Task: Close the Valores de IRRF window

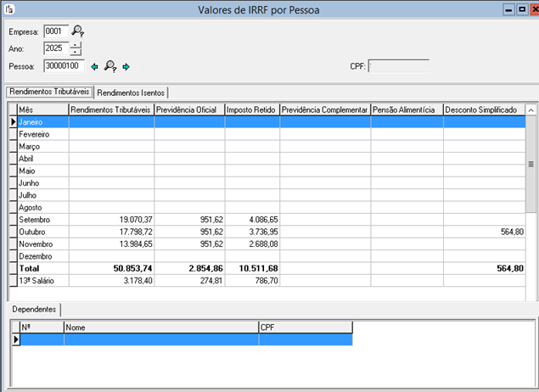Action: (x=532, y=9)
